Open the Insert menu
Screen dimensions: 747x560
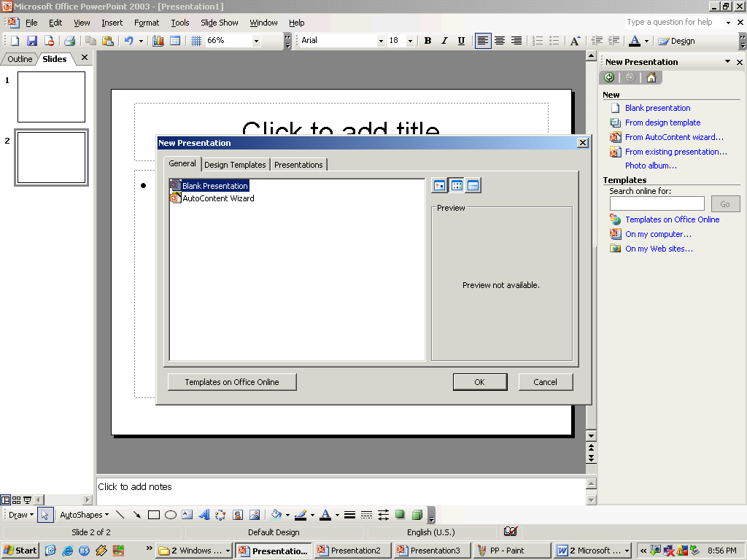pos(112,23)
